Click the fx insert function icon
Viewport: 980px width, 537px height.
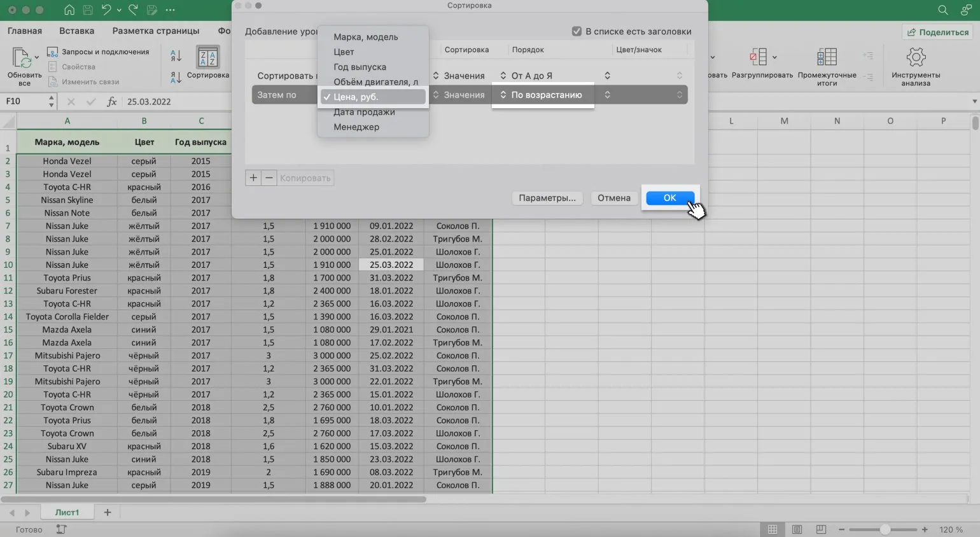(111, 102)
